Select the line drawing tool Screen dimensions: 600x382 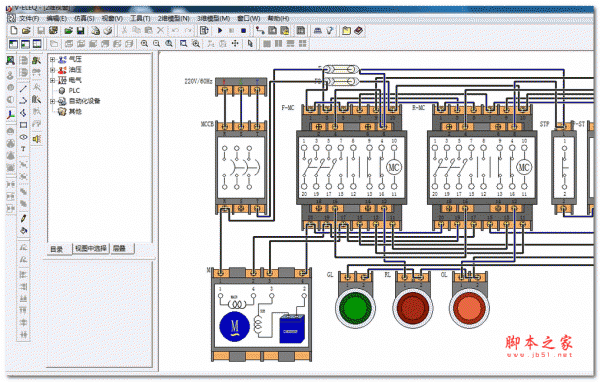pyautogui.click(x=23, y=89)
